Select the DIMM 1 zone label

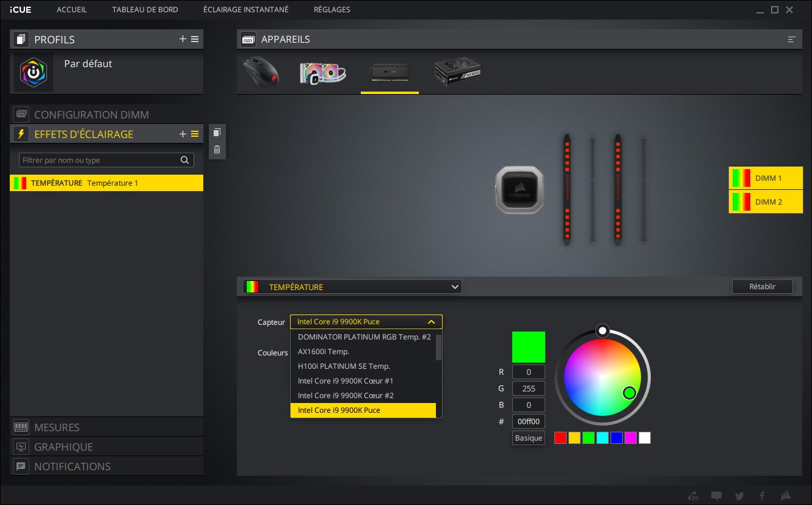click(766, 178)
